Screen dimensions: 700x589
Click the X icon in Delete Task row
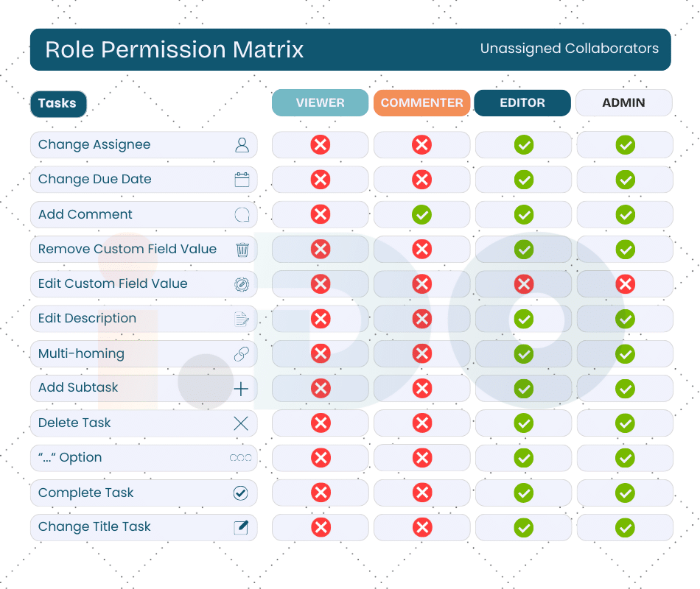pos(241,423)
